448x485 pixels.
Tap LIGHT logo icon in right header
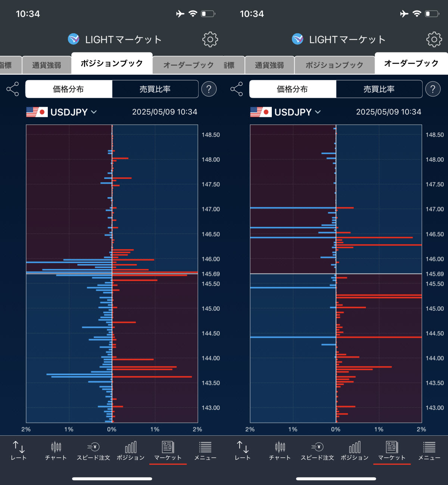298,39
